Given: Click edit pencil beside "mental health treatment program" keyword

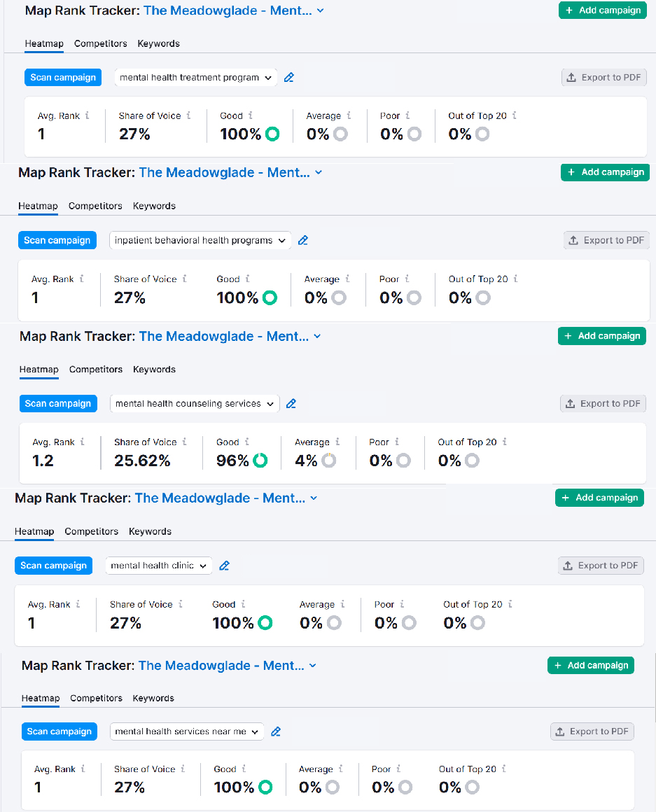Looking at the screenshot, I should tap(289, 78).
